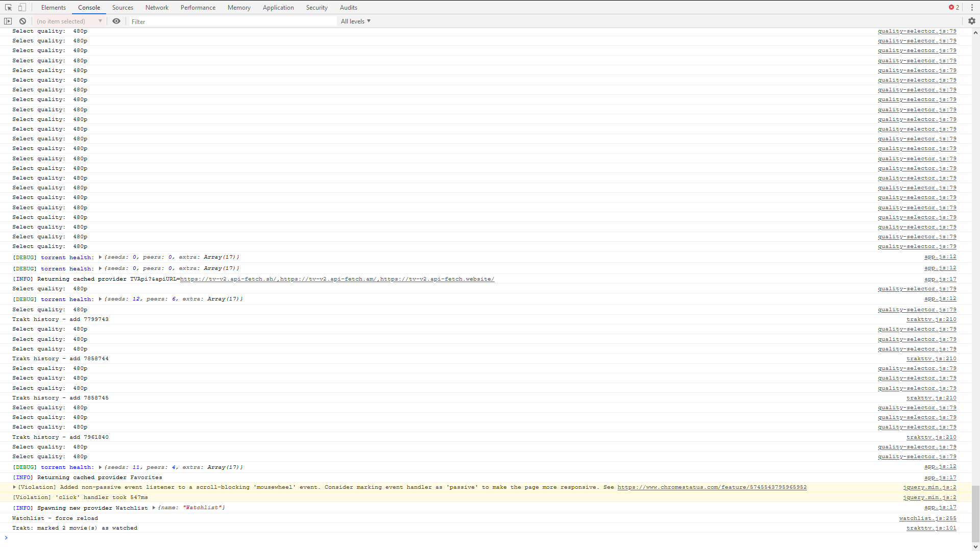Viewport: 980px width, 551px height.
Task: Select 'Trakt history - add 7961840' log text
Action: pos(60,437)
